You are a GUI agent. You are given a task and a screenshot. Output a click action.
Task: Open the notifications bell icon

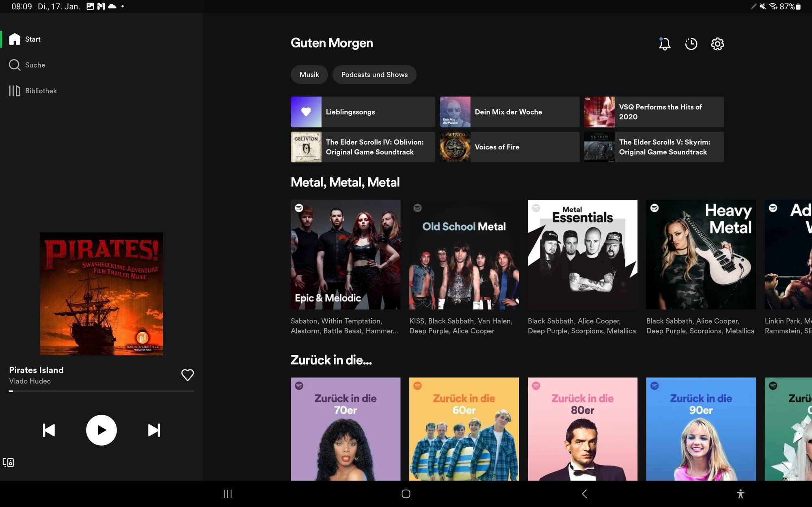665,44
